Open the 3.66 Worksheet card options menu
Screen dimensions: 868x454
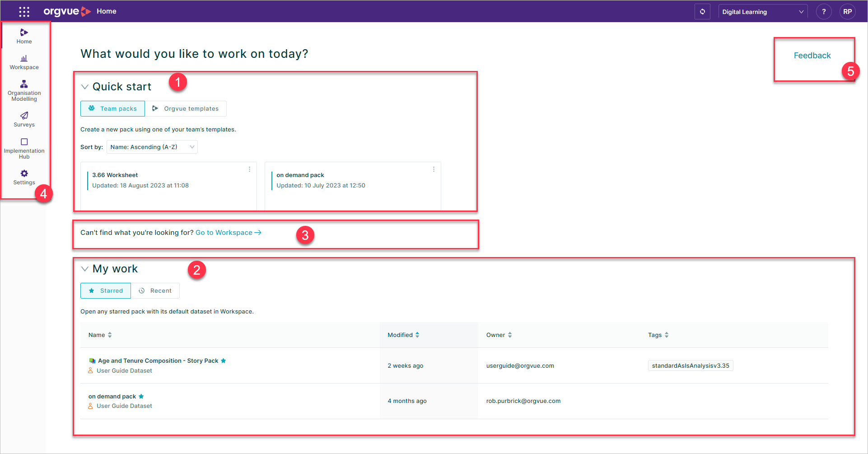tap(249, 169)
